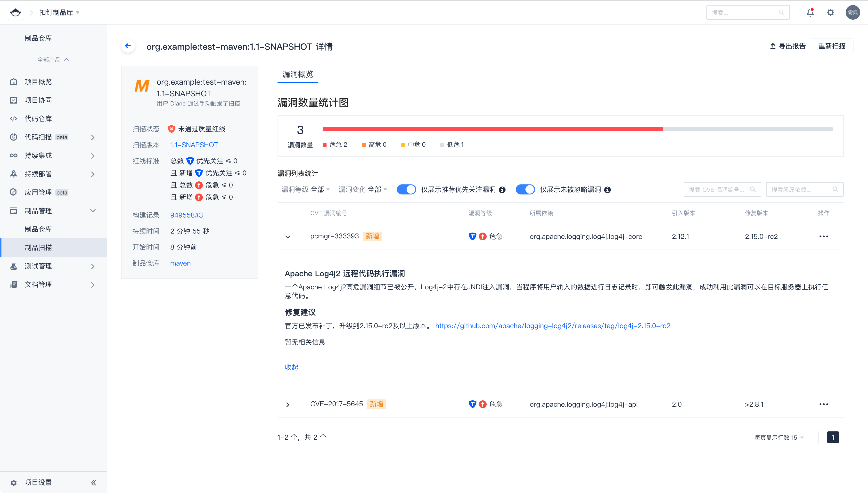Screen dimensions: 868x493
Task: Open 代码仓库 in the sidebar
Action: pyautogui.click(x=38, y=119)
